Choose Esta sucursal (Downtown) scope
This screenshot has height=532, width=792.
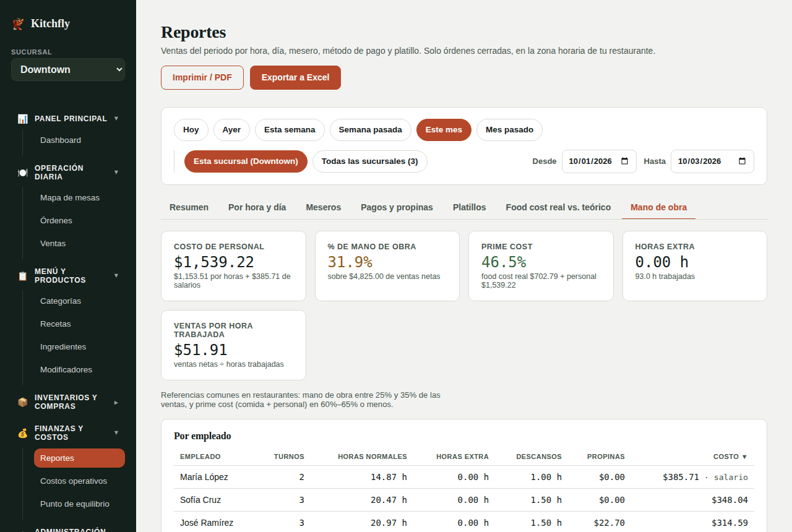point(246,161)
